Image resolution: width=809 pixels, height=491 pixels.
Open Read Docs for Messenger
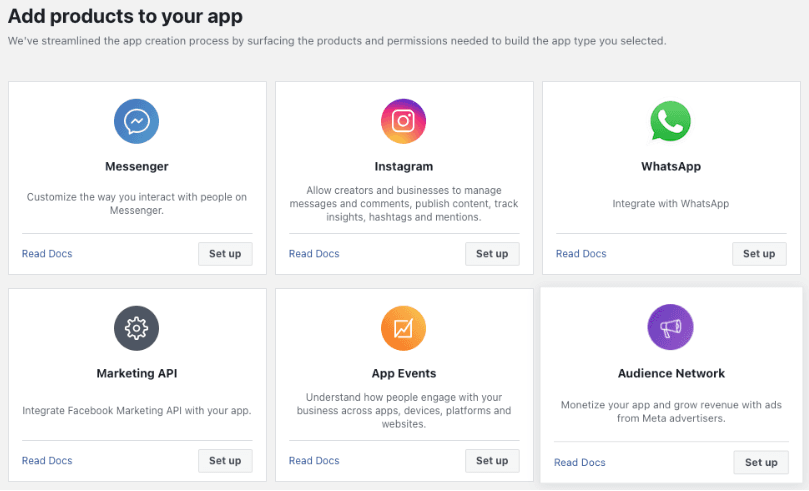pos(47,254)
